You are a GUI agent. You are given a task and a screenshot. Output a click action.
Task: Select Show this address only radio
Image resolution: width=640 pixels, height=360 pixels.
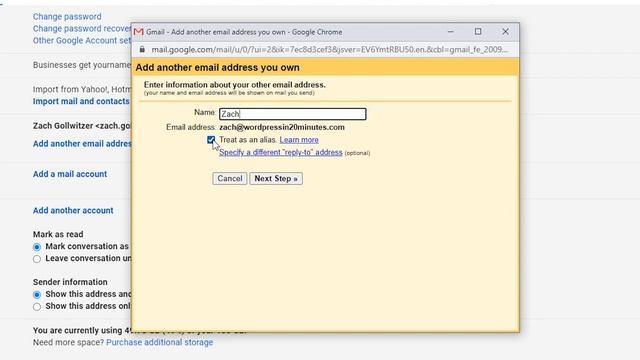pyautogui.click(x=37, y=307)
